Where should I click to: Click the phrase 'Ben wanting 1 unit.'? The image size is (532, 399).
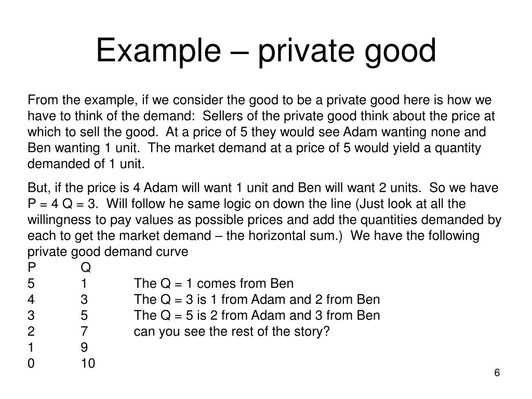click(84, 148)
